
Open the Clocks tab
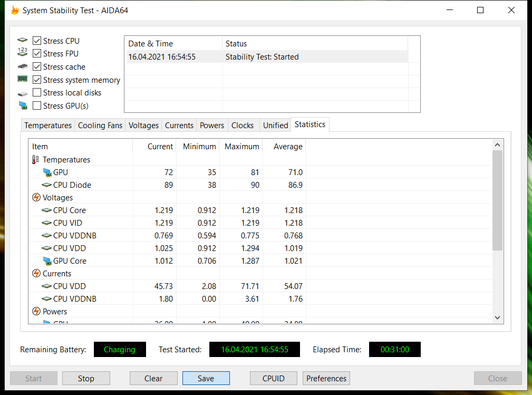click(x=243, y=125)
